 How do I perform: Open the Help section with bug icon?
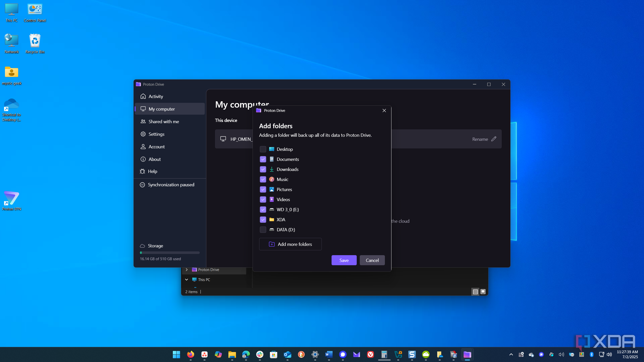pos(170,171)
